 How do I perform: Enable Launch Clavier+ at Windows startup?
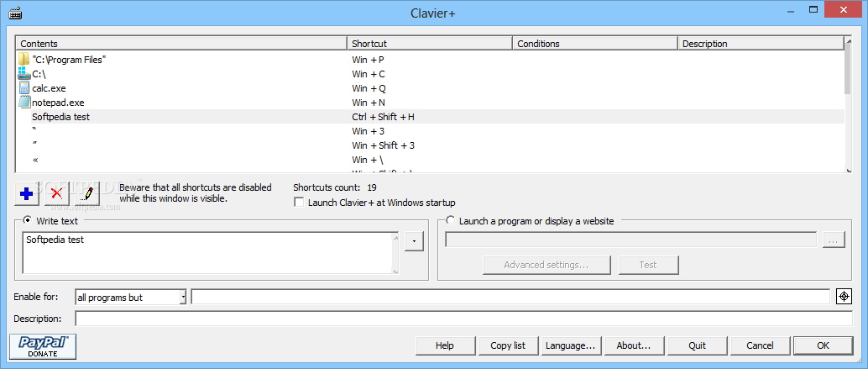[x=299, y=203]
